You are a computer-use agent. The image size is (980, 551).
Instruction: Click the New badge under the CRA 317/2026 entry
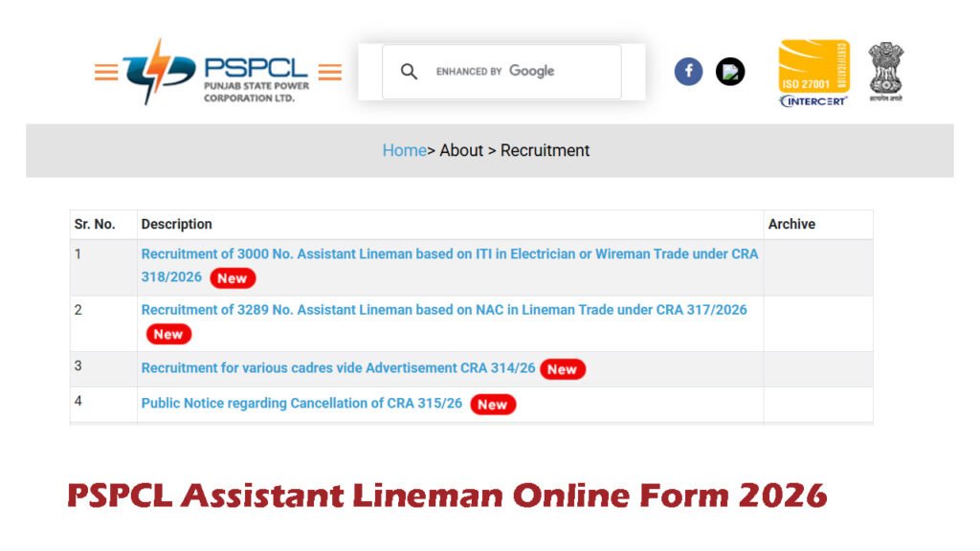point(168,334)
